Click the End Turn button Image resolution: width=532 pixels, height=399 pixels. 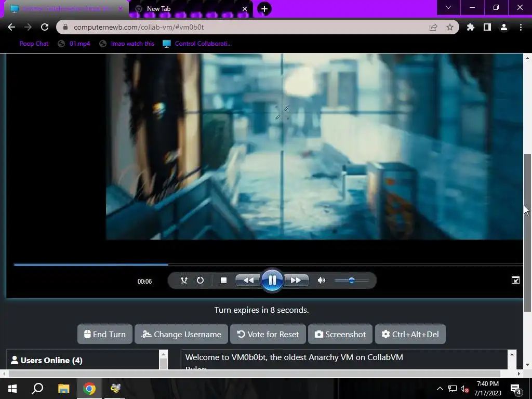(105, 334)
